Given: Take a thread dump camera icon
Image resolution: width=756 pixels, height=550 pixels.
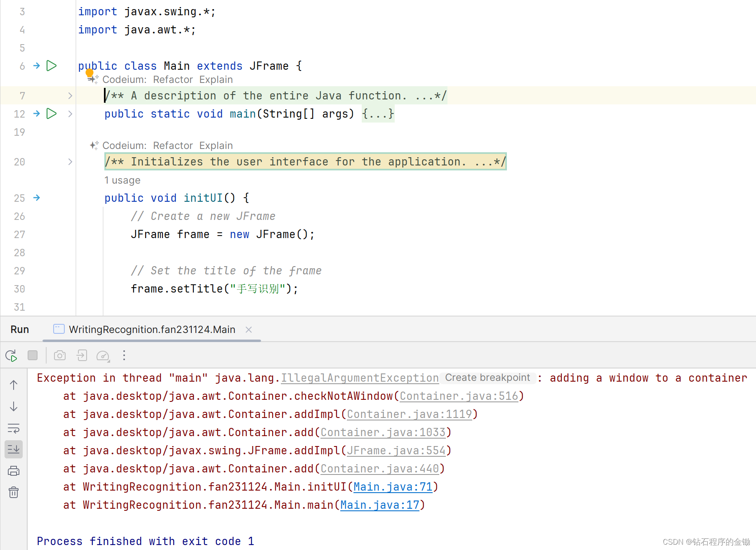Looking at the screenshot, I should (60, 355).
